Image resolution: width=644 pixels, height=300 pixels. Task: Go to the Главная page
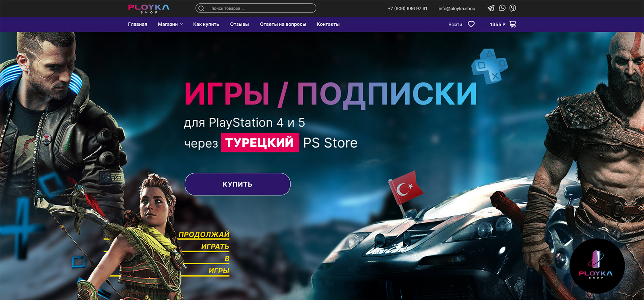[x=138, y=24]
